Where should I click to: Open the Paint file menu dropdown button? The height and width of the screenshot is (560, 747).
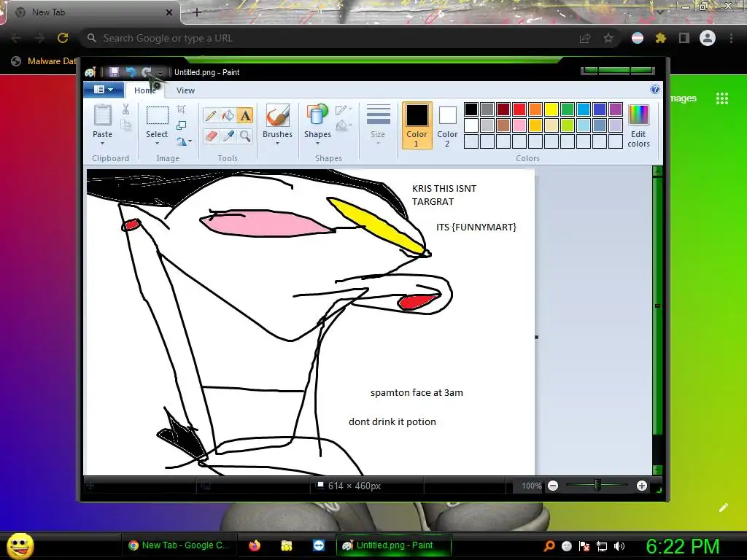coord(104,90)
